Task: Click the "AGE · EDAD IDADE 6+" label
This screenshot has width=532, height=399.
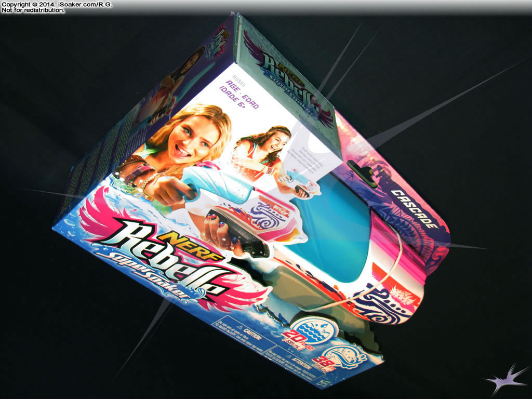Action: point(239,95)
